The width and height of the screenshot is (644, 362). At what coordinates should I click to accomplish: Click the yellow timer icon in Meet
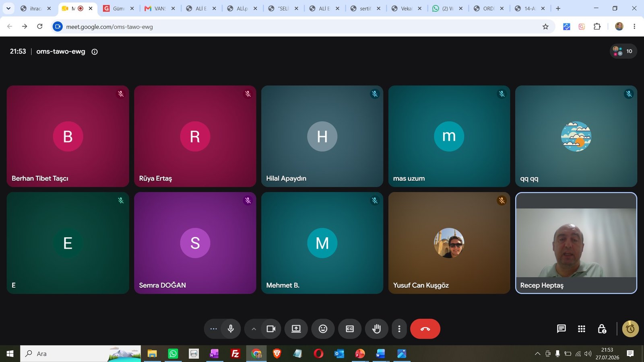click(x=630, y=329)
